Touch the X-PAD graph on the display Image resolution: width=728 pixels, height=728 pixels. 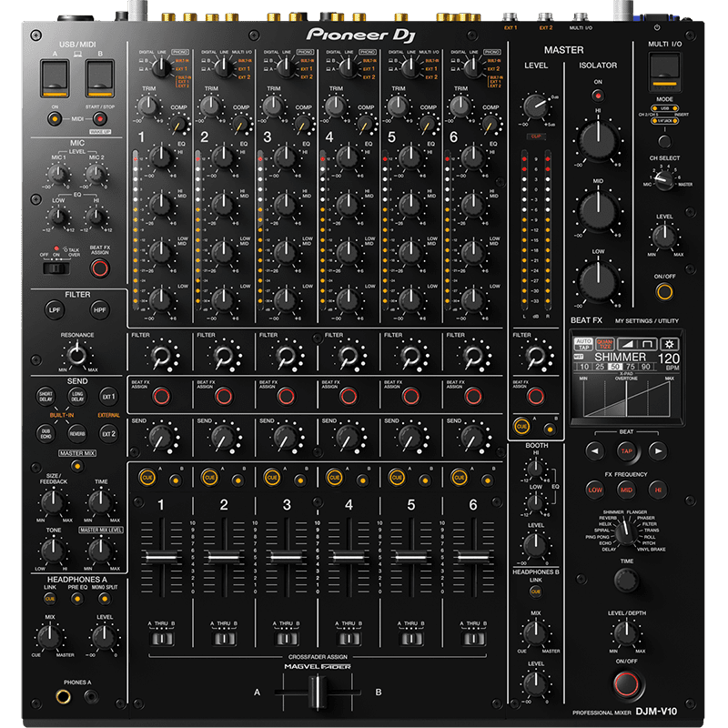click(x=626, y=399)
